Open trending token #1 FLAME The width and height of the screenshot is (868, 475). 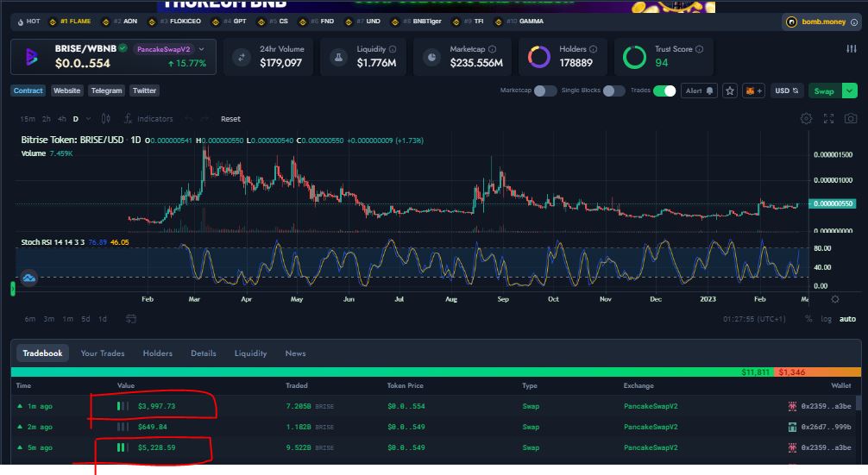pos(70,22)
